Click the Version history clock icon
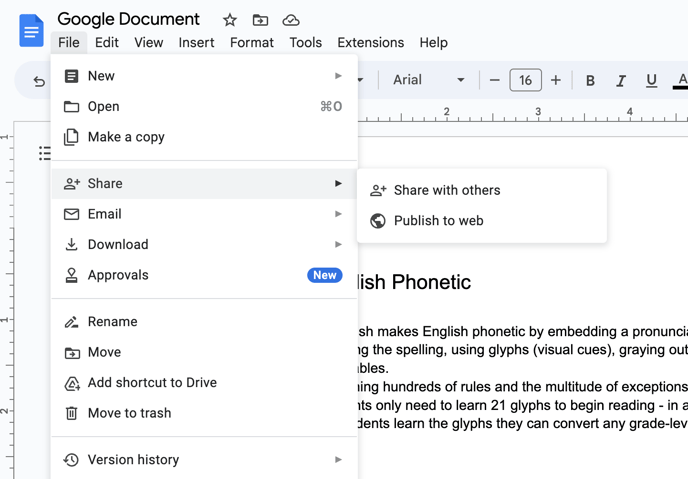Viewport: 688px width, 479px height. [x=71, y=460]
